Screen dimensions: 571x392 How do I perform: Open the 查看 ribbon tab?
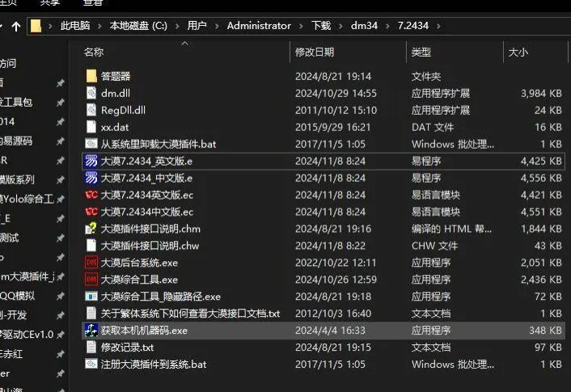pos(93,3)
